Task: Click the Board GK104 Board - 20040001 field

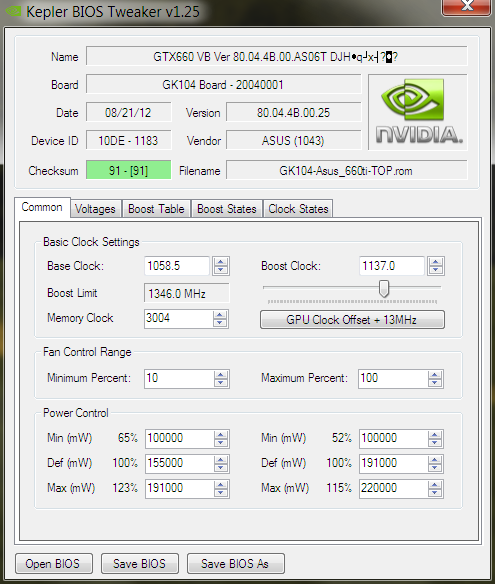Action: pyautogui.click(x=223, y=85)
